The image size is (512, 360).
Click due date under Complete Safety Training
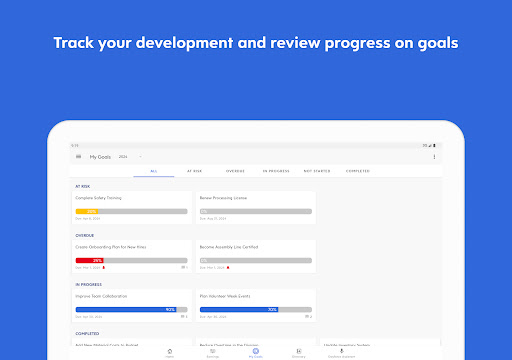[88, 219]
